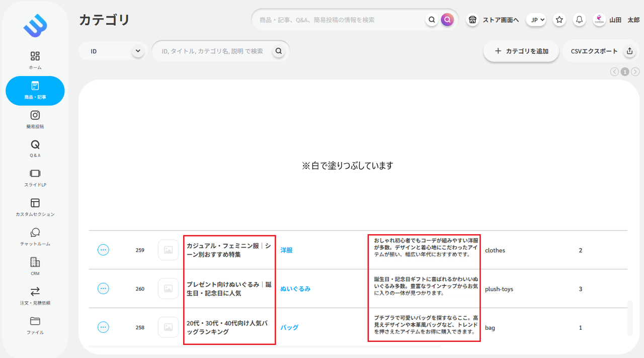Screen dimensions: 644x358
Task: Open row options for ID 258
Action: point(103,327)
